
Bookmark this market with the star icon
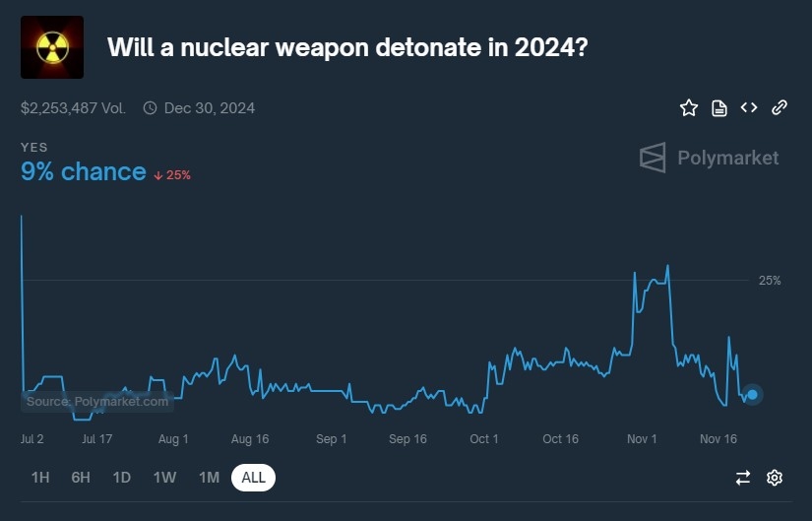pos(689,108)
